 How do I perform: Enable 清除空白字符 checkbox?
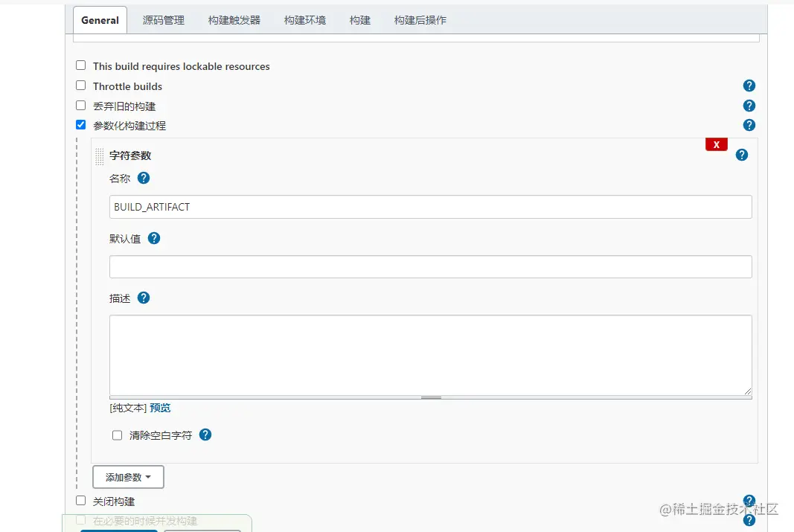(x=117, y=435)
